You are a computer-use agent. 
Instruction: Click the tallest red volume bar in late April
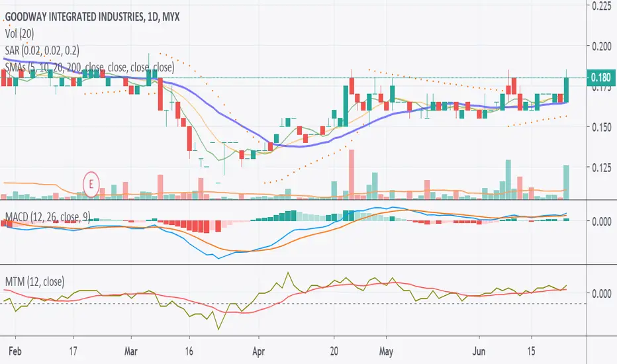(352, 174)
